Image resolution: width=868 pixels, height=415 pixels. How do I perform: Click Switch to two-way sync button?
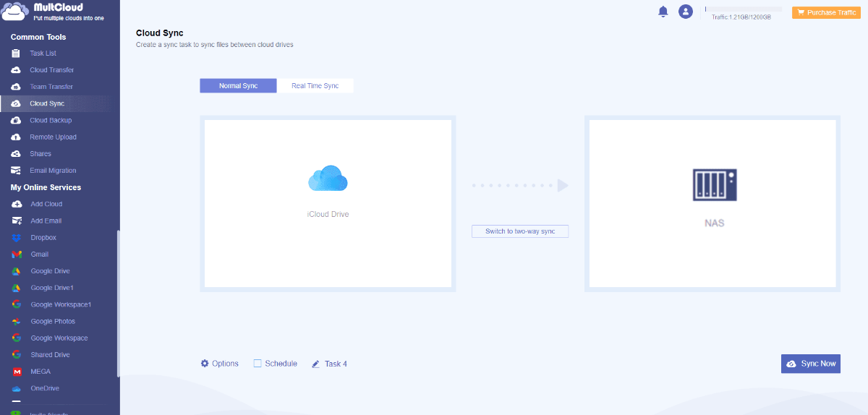(x=520, y=231)
